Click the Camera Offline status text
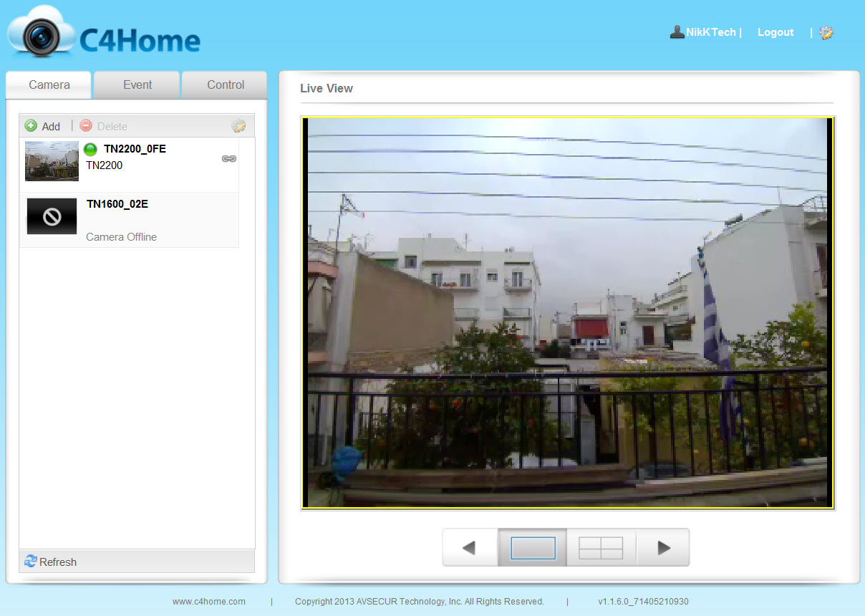The width and height of the screenshot is (865, 616). coord(121,237)
